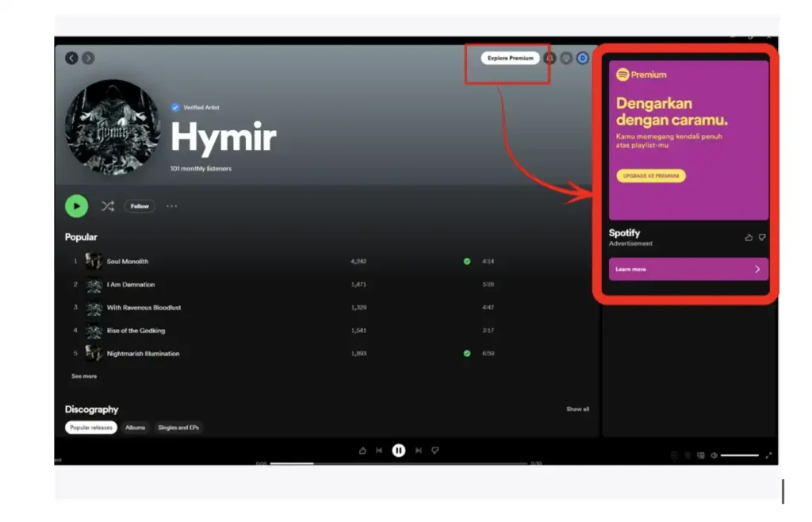Skip to the previous track
This screenshot has height=522, width=812.
[379, 451]
